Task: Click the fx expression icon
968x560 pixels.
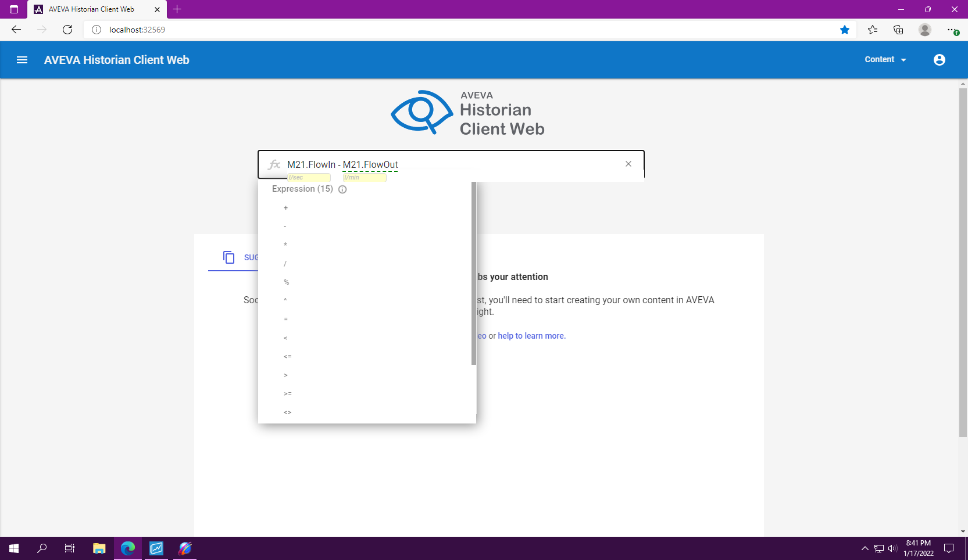Action: click(274, 164)
